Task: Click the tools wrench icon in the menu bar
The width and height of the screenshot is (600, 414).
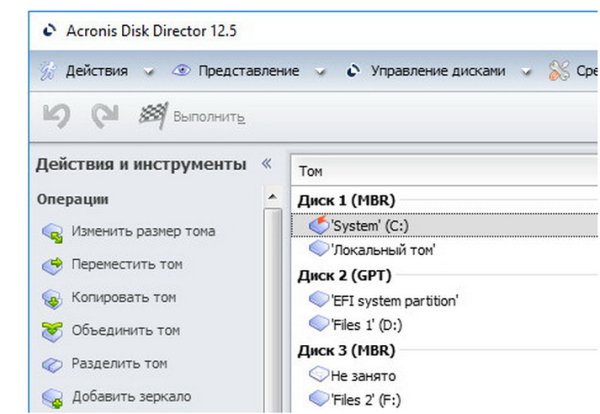Action: [559, 71]
